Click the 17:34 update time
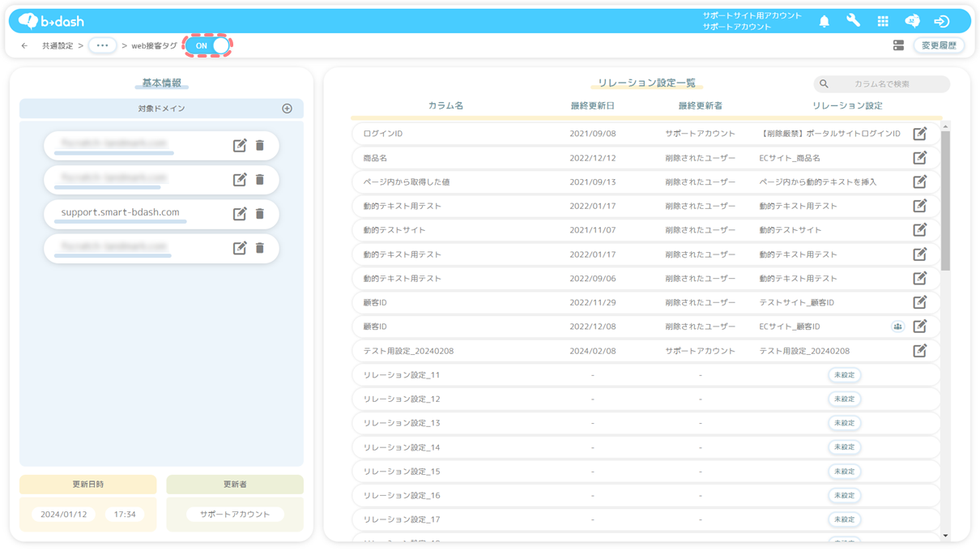 (x=125, y=515)
